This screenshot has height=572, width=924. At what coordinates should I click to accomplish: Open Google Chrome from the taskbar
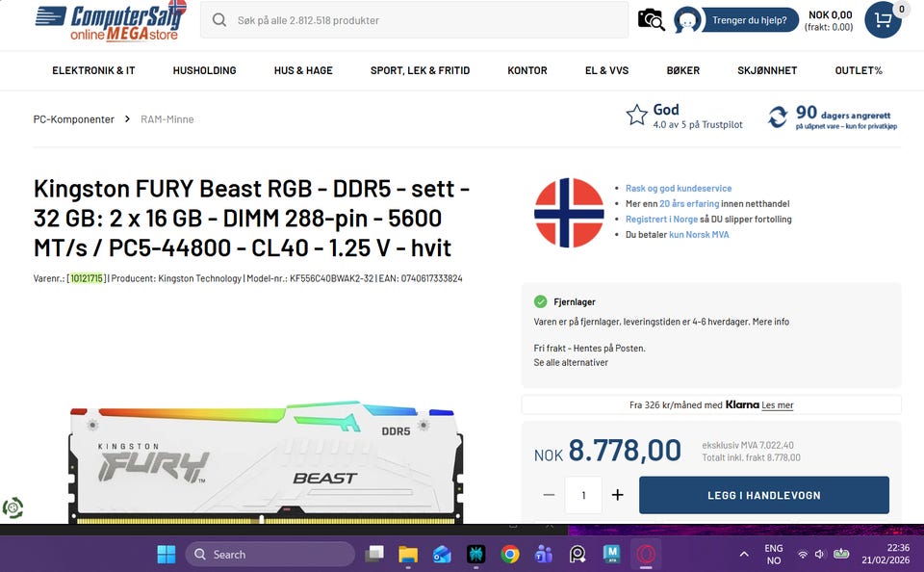(510, 555)
